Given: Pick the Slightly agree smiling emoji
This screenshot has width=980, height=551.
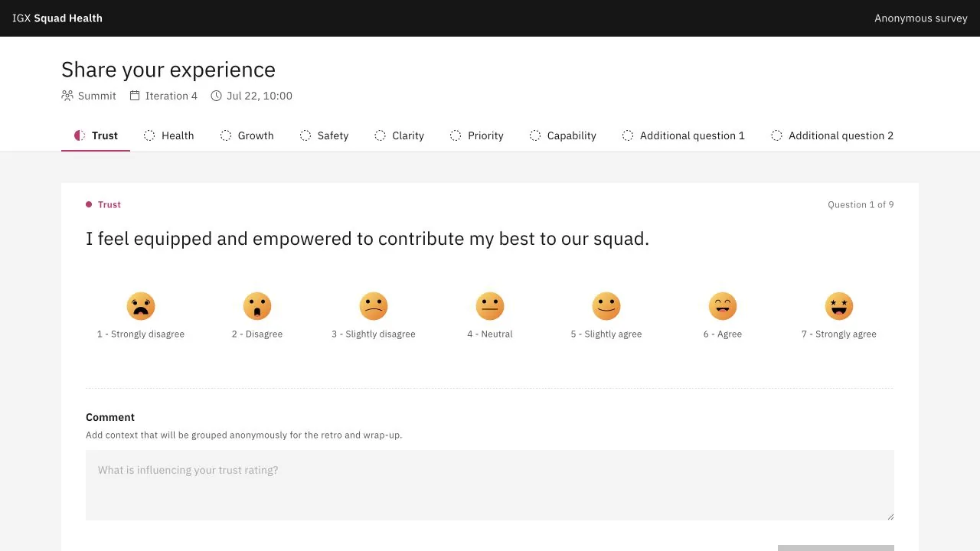Looking at the screenshot, I should click(x=606, y=306).
